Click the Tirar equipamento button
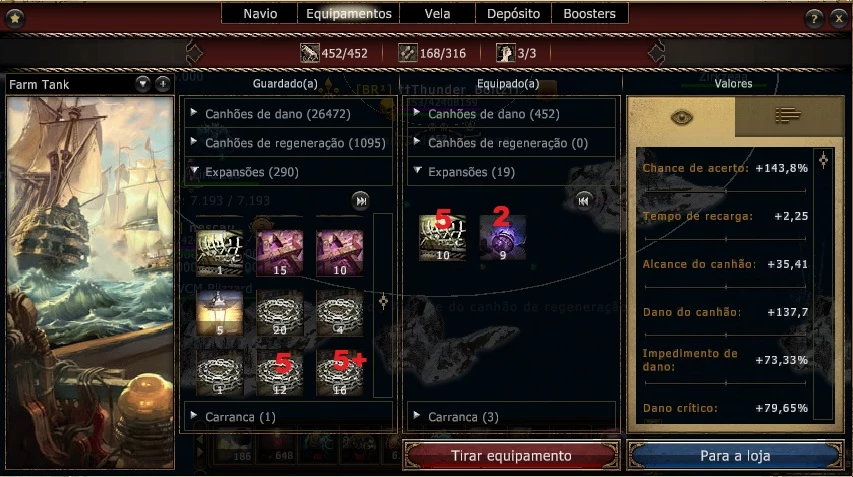Viewport: 853px width, 477px height. (x=511, y=456)
